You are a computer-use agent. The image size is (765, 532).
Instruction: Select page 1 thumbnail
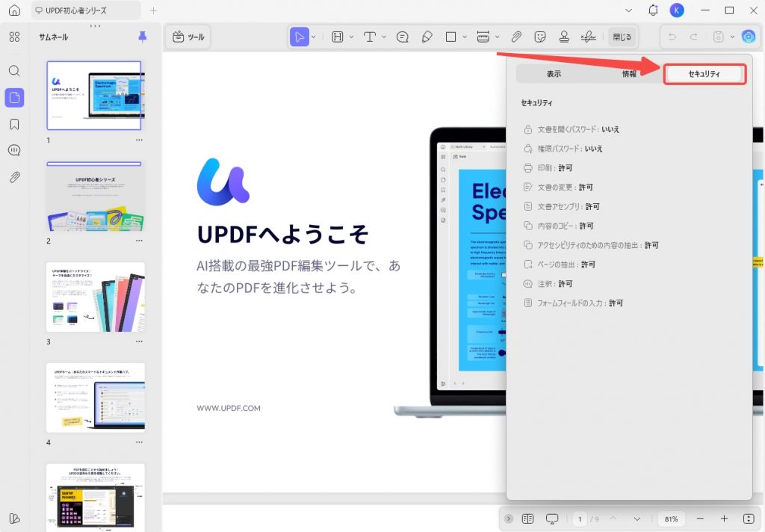tap(94, 96)
